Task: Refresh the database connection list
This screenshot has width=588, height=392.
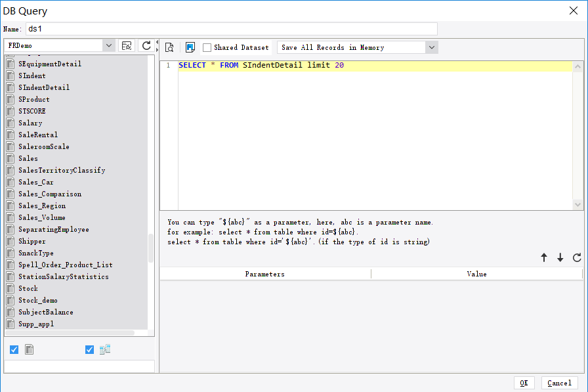Action: (146, 46)
